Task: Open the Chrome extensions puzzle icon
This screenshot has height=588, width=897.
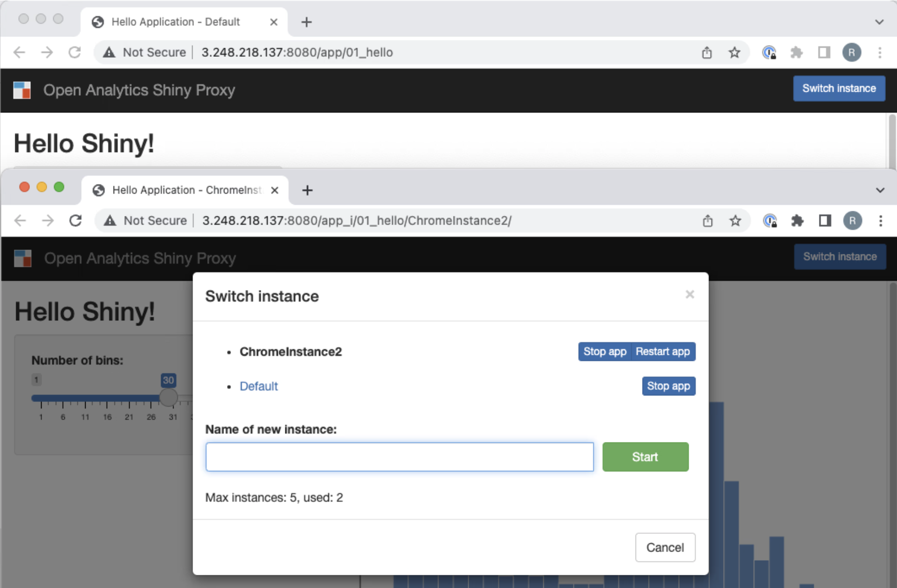Action: coord(797,220)
